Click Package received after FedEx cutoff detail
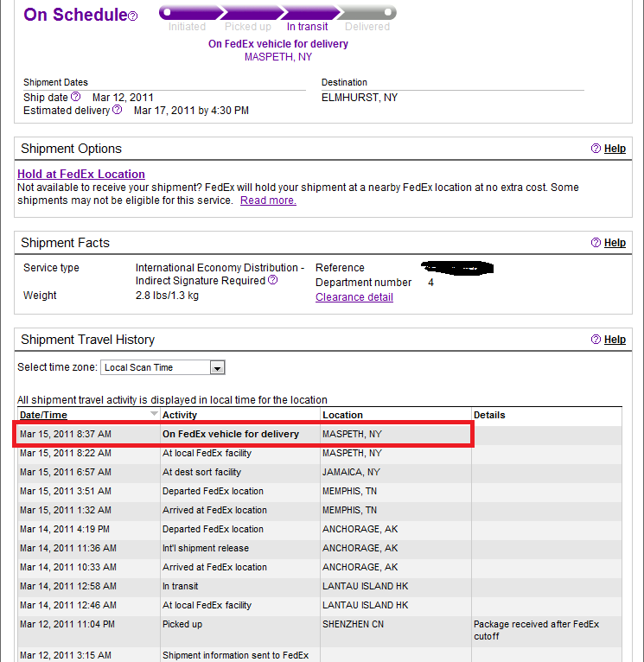644x662 pixels. [536, 630]
